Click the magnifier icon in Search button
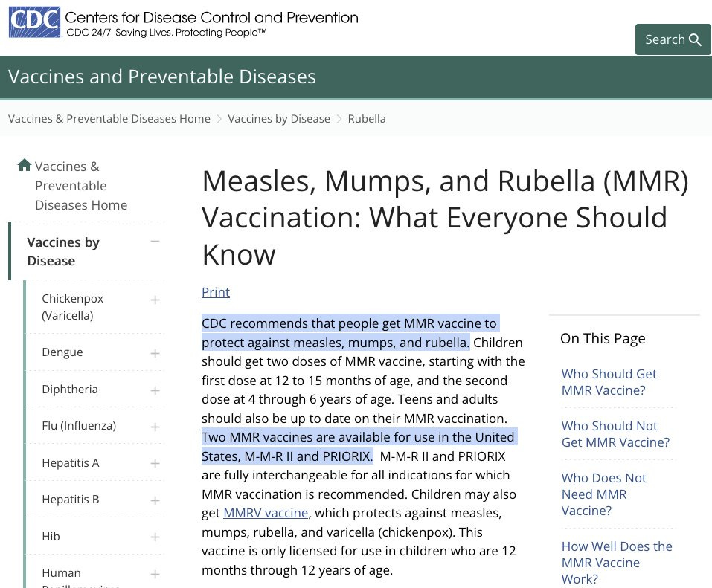 click(x=695, y=40)
